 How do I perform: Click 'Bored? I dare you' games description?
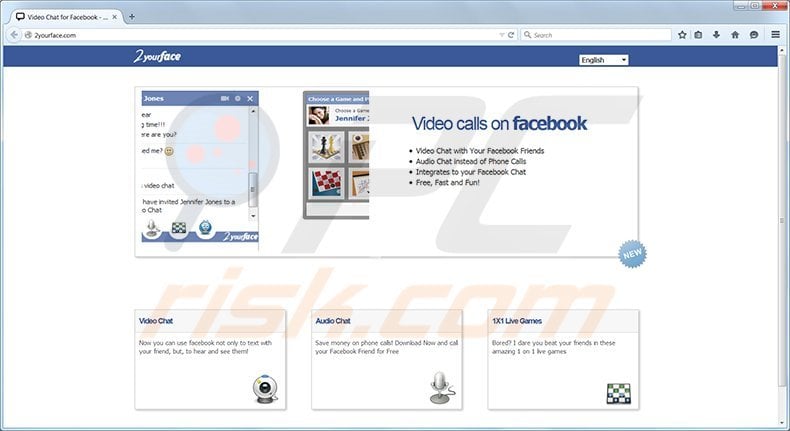click(x=553, y=347)
